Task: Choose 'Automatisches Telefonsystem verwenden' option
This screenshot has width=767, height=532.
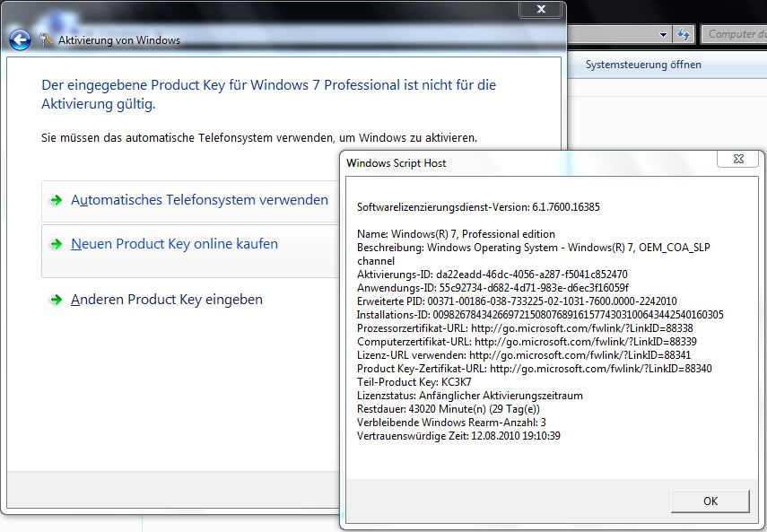Action: coord(199,200)
